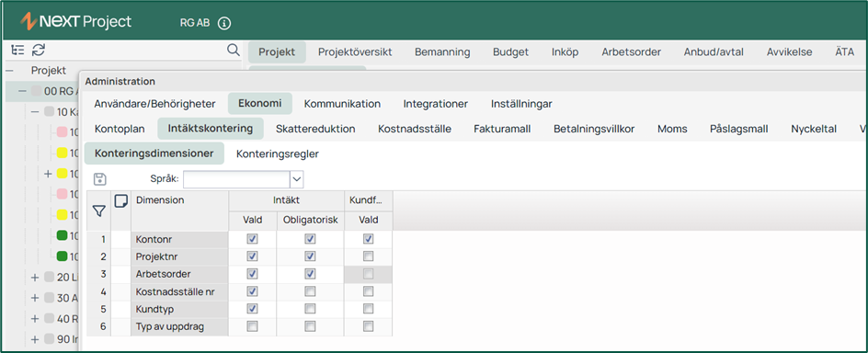
Task: Toggle Obligatorisk checkbox for Projektnr
Action: tap(310, 256)
